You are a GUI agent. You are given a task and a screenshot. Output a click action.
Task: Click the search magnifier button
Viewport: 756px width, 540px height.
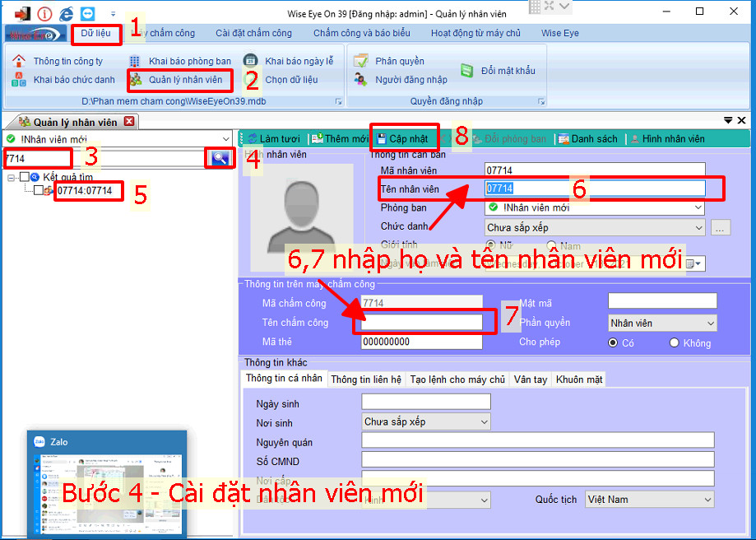point(220,158)
